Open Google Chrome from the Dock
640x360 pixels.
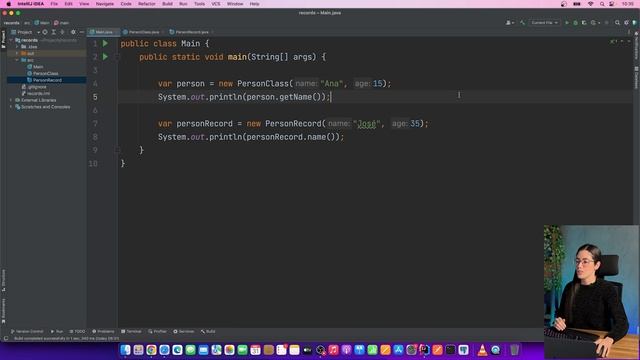click(x=151, y=350)
